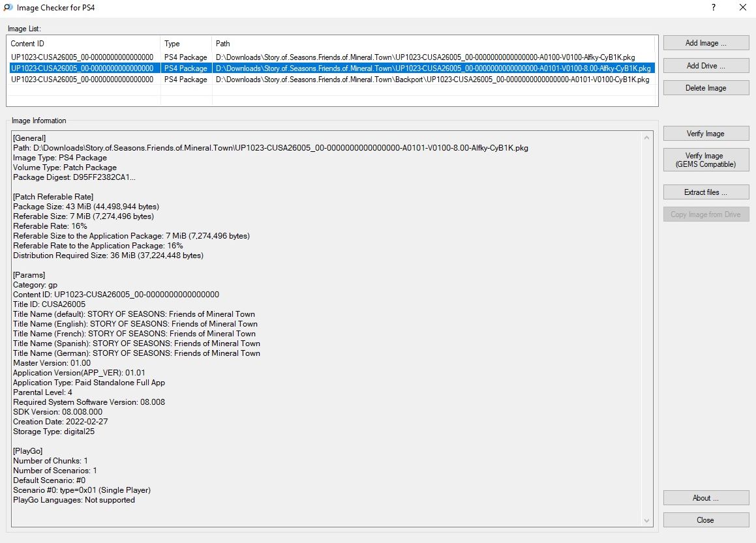The image size is (756, 543).
Task: Click the Parental Level: 4 line
Action: 42,392
